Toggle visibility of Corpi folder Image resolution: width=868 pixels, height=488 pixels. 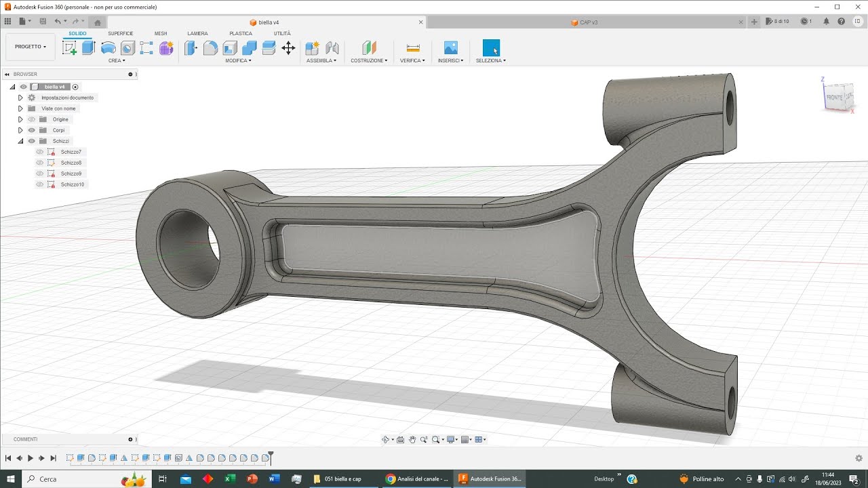point(32,130)
